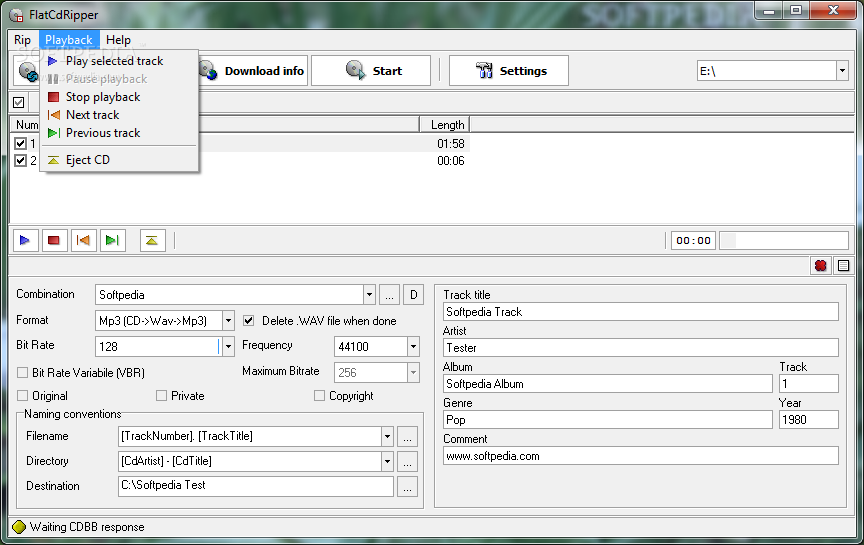Viewport: 864px width, 545px height.
Task: Click the yellow status indicator in status bar
Action: point(19,527)
